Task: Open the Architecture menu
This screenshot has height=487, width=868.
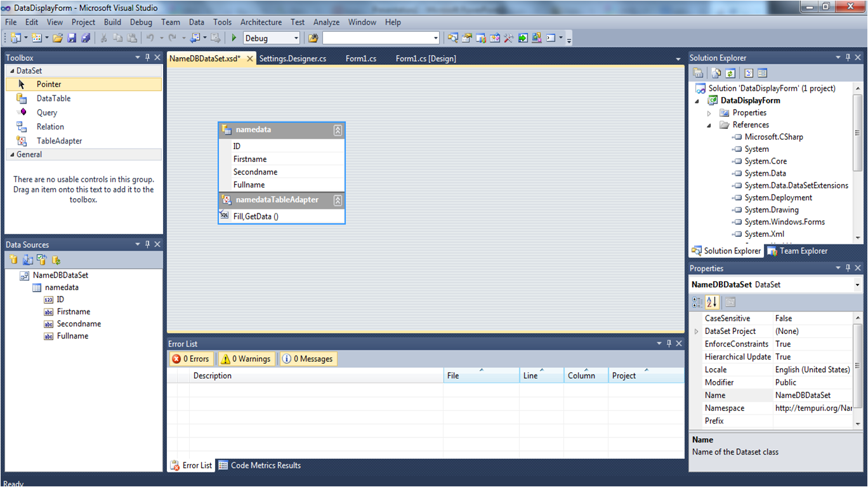Action: click(x=261, y=22)
